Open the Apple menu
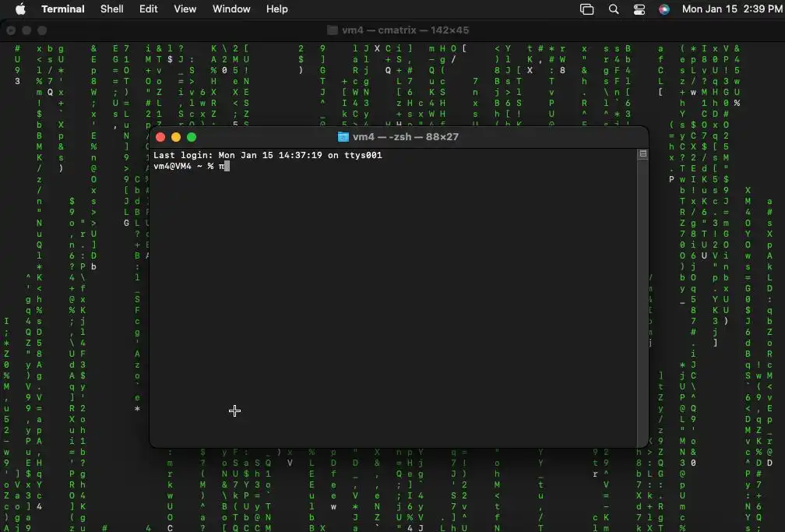Viewport: 785px width, 532px height. tap(20, 9)
